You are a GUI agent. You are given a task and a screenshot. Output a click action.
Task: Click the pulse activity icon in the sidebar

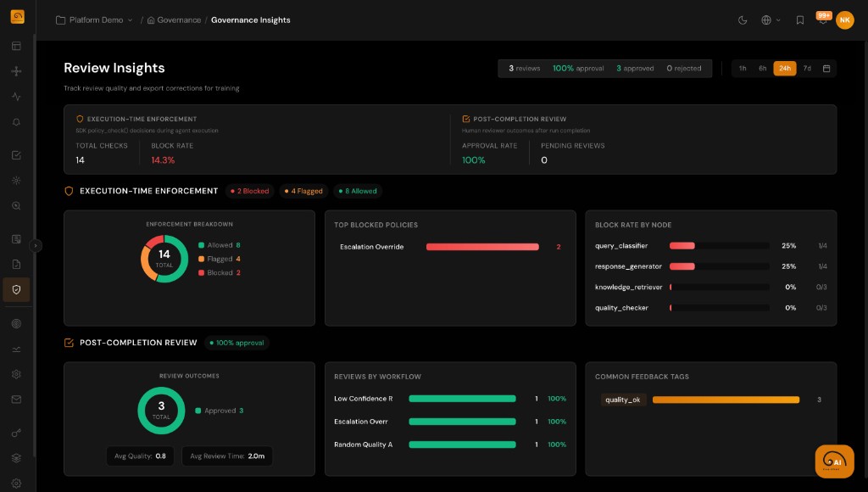click(16, 97)
